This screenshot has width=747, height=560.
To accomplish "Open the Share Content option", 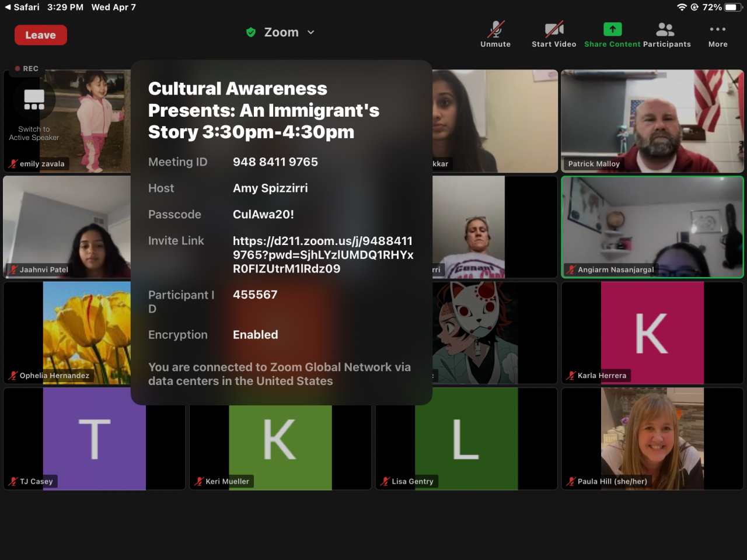I will coord(612,35).
